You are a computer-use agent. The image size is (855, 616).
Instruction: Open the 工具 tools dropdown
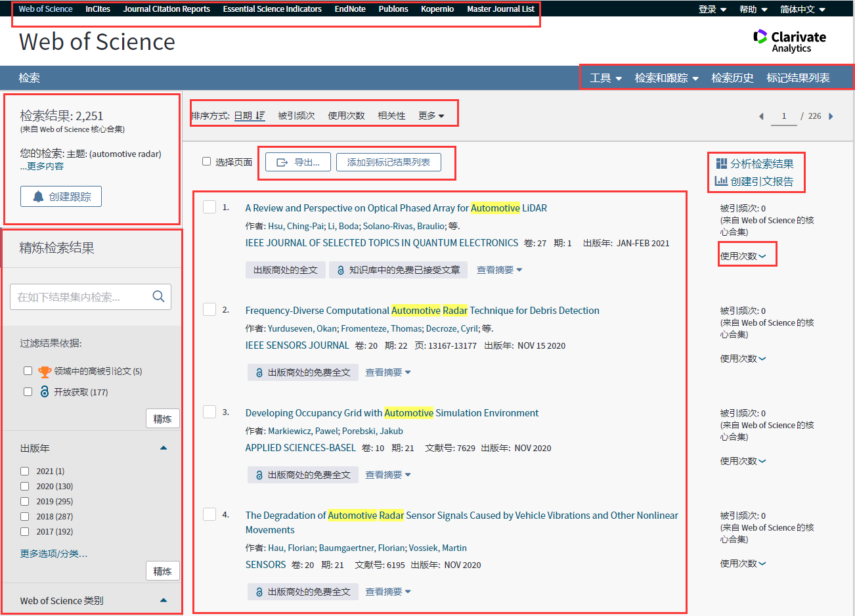tap(605, 77)
